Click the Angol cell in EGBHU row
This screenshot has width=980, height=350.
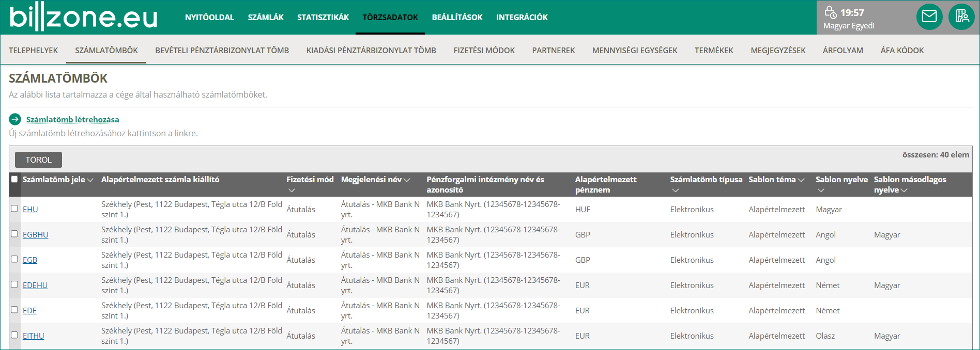825,234
